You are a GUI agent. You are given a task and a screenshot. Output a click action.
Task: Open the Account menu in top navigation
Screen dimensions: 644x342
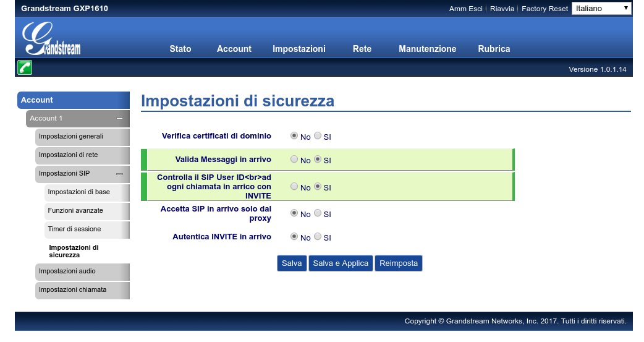click(234, 48)
